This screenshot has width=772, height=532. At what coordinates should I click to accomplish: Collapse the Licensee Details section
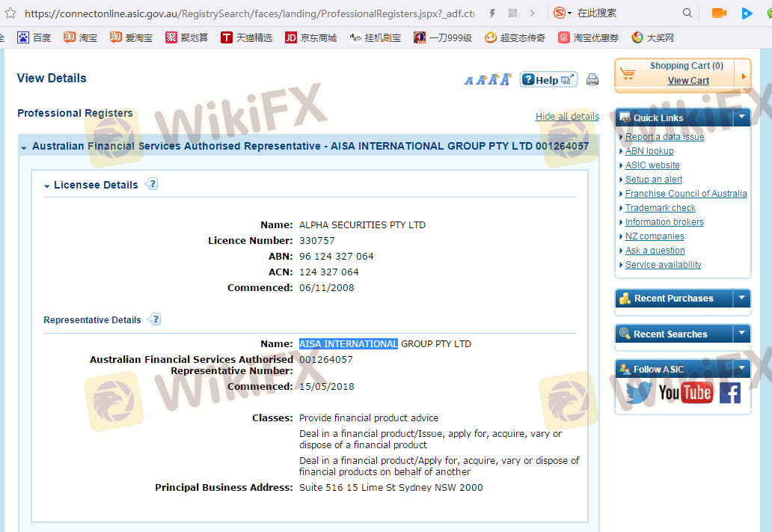coord(47,186)
